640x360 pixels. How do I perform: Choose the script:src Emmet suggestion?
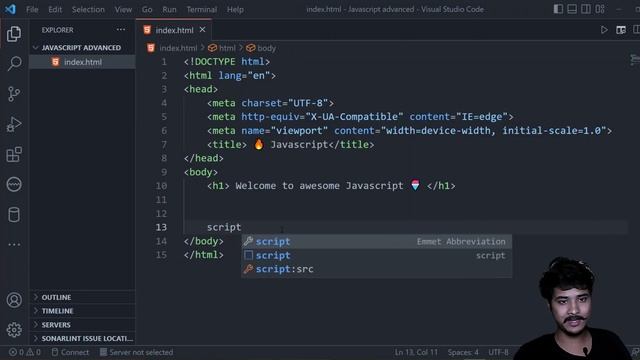click(376, 269)
